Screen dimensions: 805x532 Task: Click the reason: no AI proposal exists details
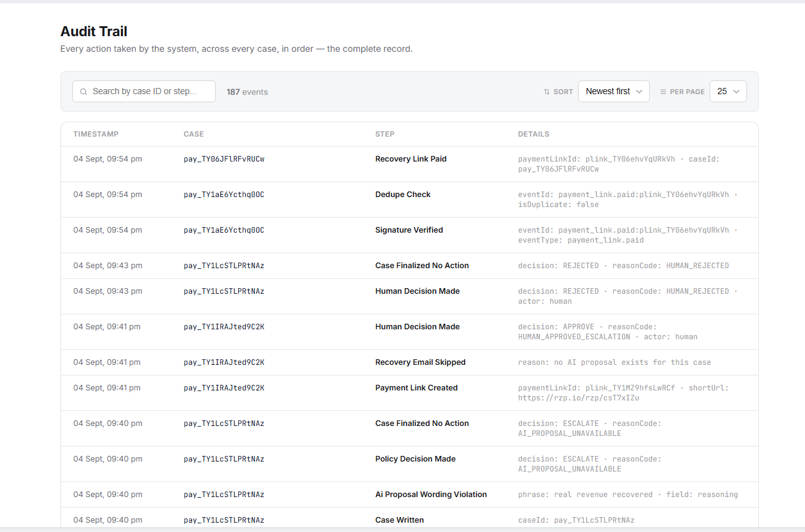(614, 362)
